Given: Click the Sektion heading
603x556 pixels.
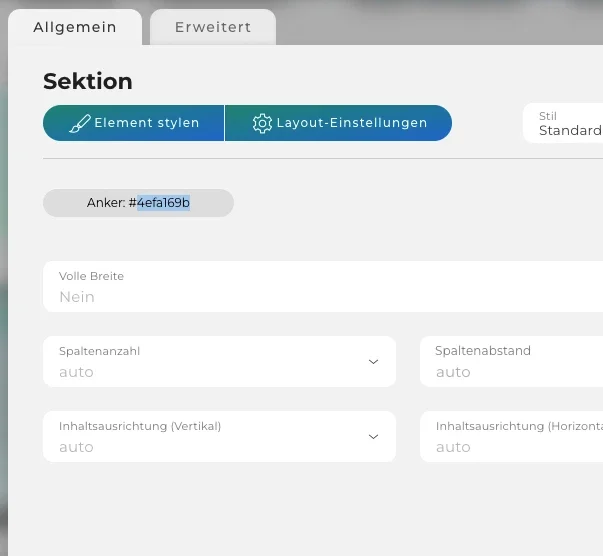Looking at the screenshot, I should tap(88, 81).
